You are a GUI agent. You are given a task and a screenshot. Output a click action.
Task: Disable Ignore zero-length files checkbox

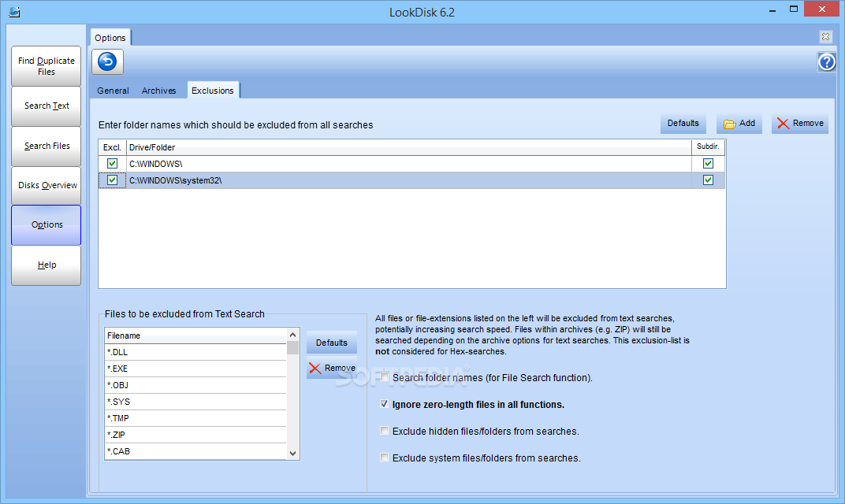pos(384,404)
